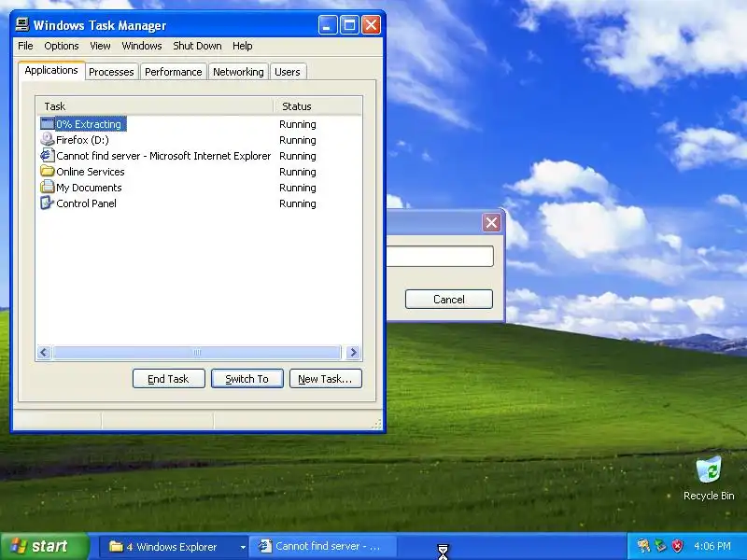The image size is (747, 560).
Task: Open the Shut Down menu
Action: tap(197, 46)
